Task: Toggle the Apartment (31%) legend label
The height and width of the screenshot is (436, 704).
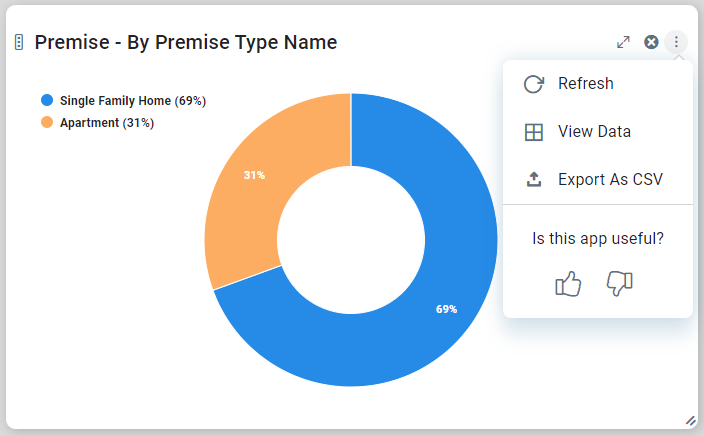Action: point(106,123)
